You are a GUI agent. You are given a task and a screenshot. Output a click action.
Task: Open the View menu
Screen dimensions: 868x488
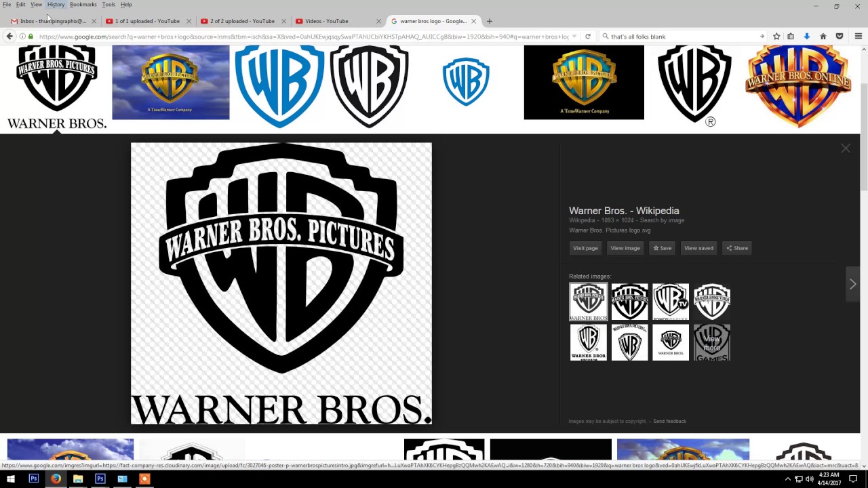(x=36, y=5)
